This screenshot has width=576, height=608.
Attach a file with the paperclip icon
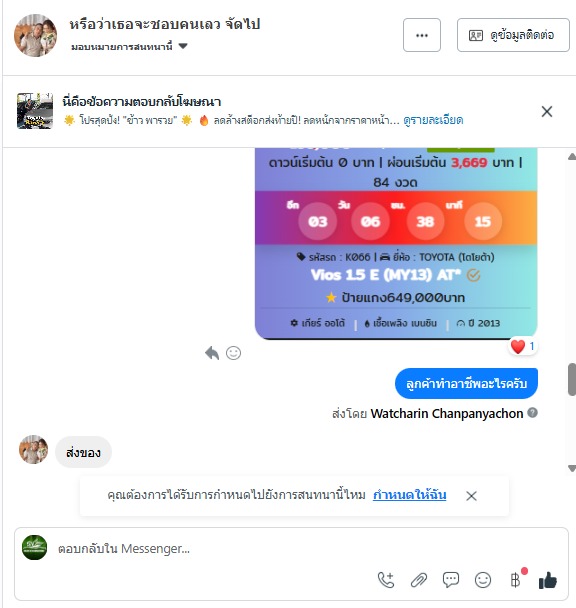pos(419,580)
